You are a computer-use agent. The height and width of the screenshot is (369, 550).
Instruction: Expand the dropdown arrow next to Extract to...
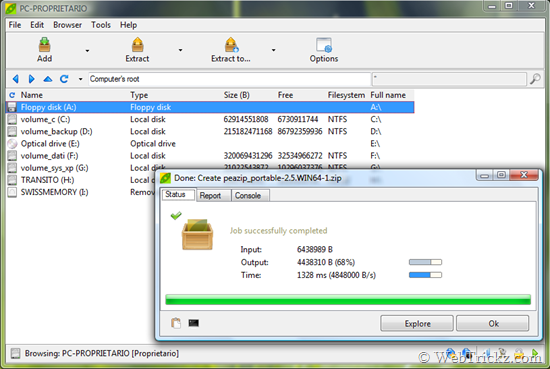click(274, 50)
